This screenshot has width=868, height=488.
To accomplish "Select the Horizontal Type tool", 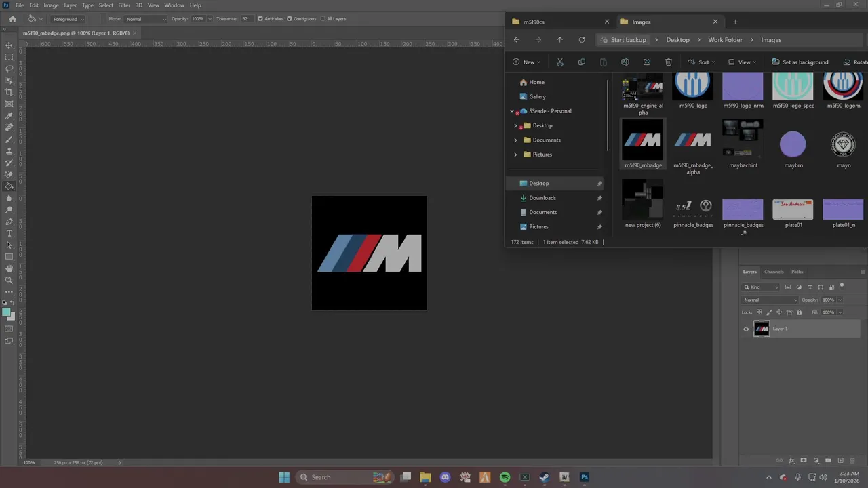I will coord(9,233).
